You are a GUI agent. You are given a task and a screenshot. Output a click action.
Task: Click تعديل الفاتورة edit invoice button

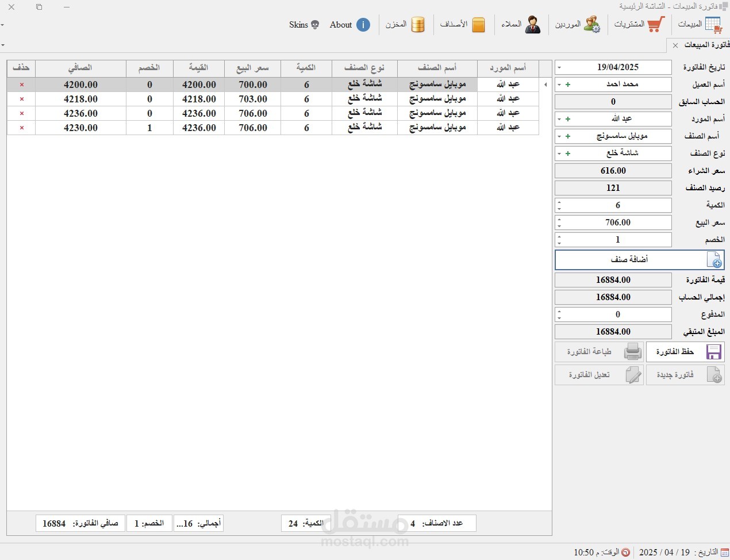(x=598, y=374)
